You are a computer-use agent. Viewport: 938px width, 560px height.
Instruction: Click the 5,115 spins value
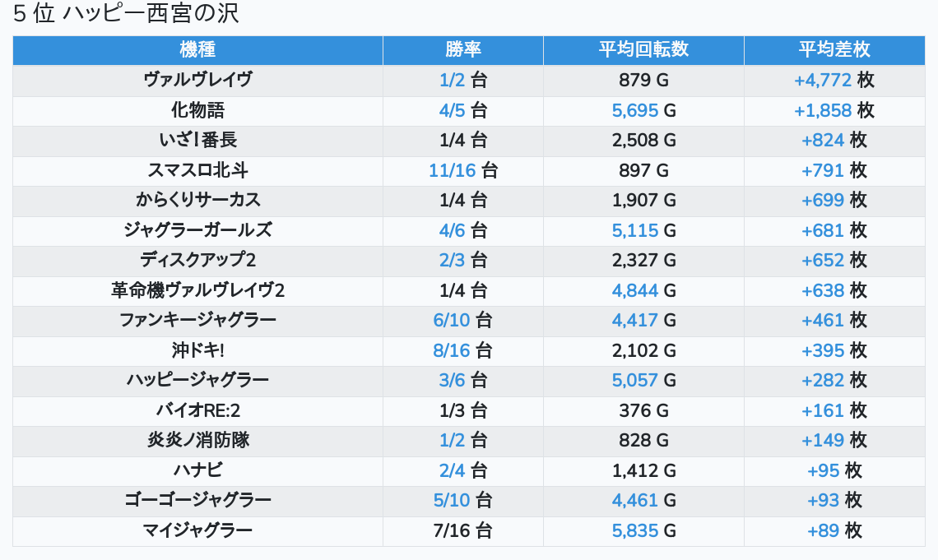(635, 230)
